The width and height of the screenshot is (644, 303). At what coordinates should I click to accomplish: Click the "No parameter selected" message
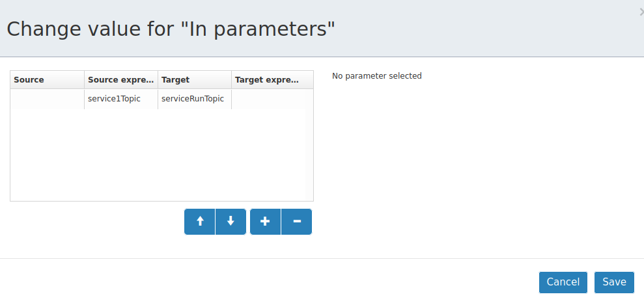point(376,76)
